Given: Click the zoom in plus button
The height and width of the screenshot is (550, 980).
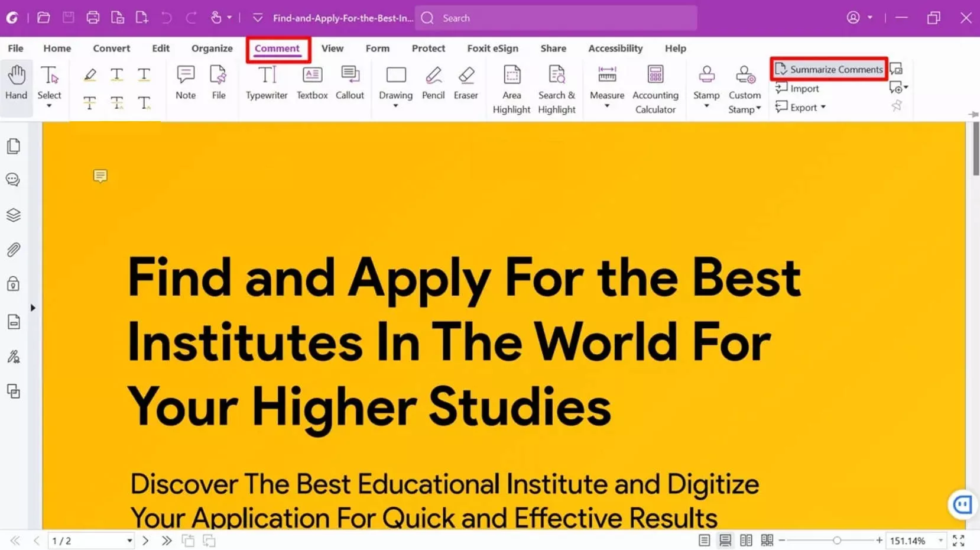Looking at the screenshot, I should tap(880, 541).
